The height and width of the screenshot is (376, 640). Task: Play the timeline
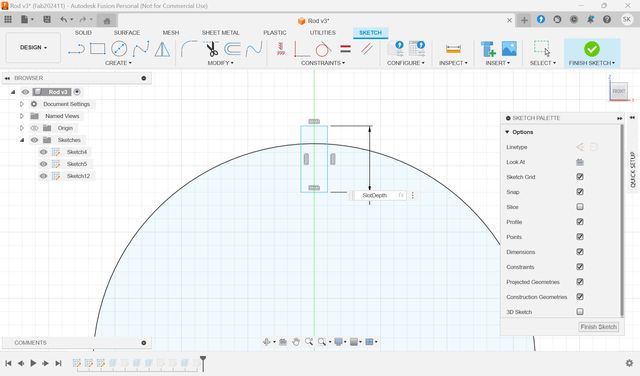pos(33,363)
